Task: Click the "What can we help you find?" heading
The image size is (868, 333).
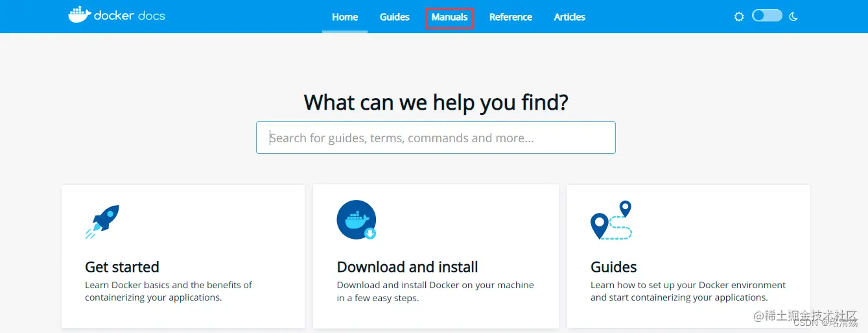Action: click(436, 102)
